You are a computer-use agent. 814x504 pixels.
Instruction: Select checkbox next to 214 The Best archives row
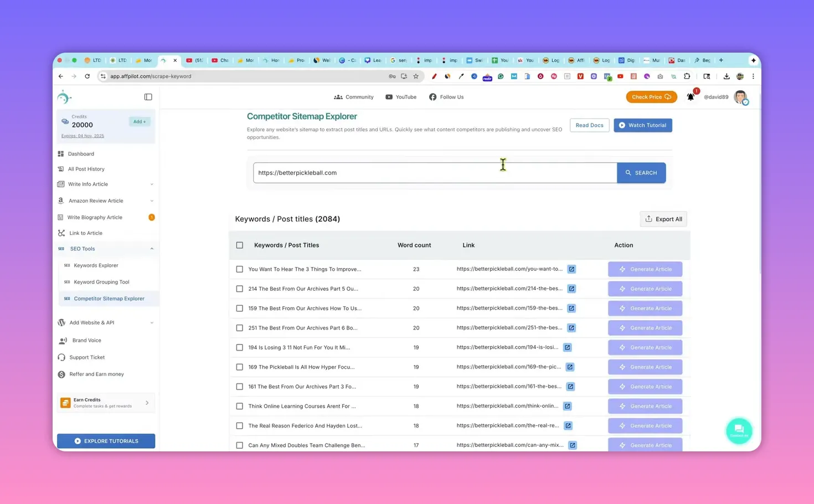240,289
